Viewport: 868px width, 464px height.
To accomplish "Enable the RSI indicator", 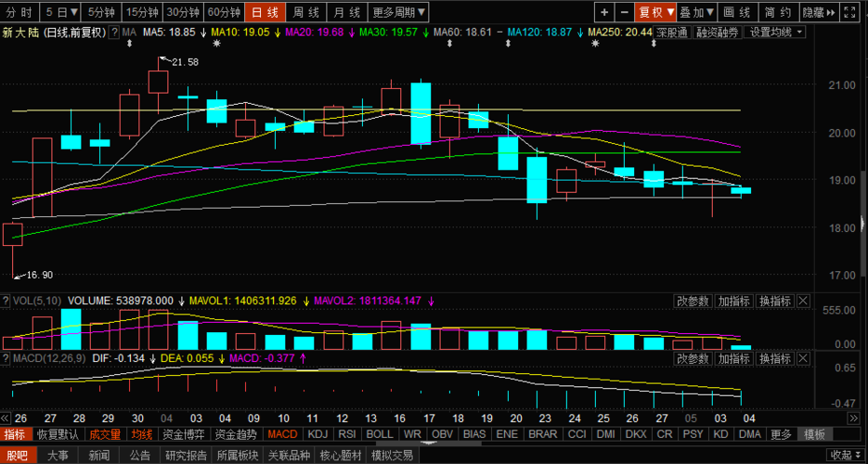I will point(347,434).
